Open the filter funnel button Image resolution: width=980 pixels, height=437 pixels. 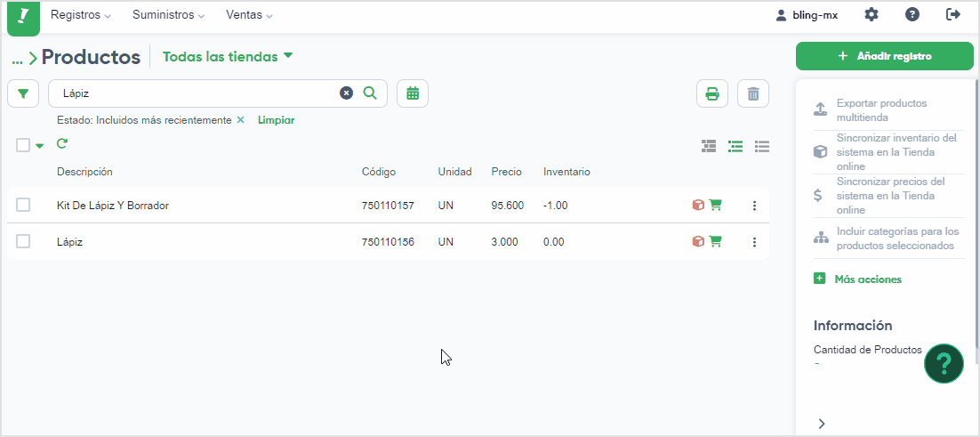23,93
